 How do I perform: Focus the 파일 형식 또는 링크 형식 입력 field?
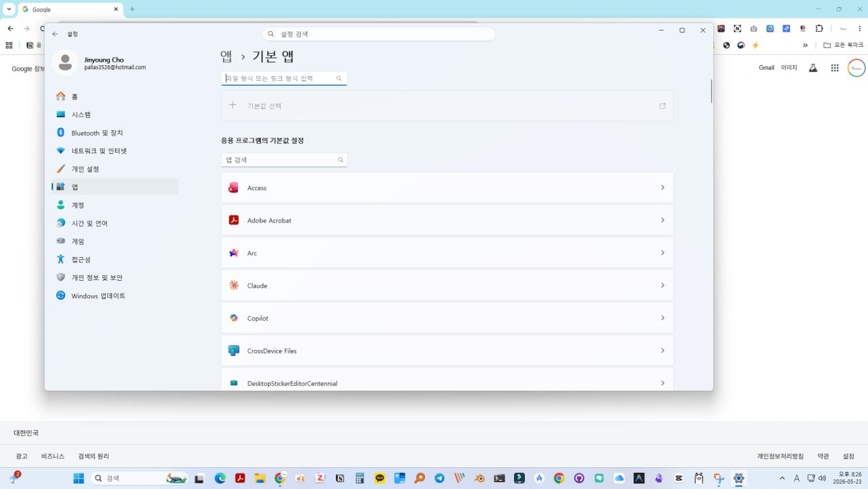point(284,79)
